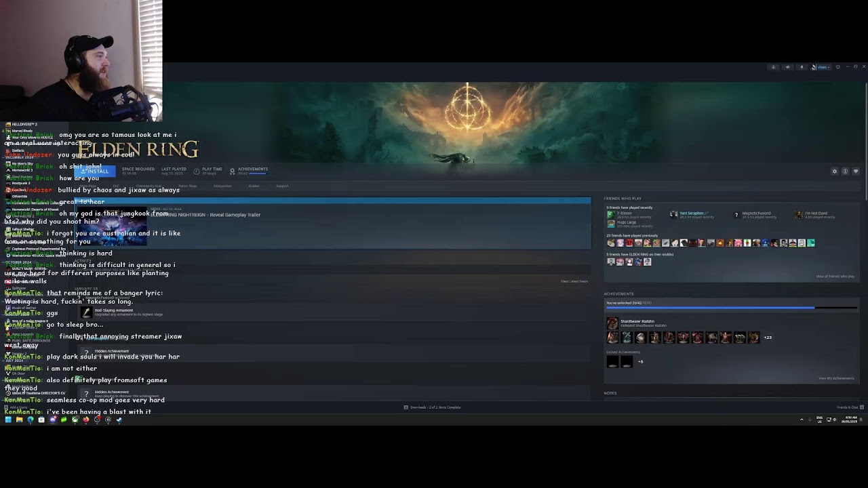Click View Latest News link
The image size is (868, 488).
[574, 281]
